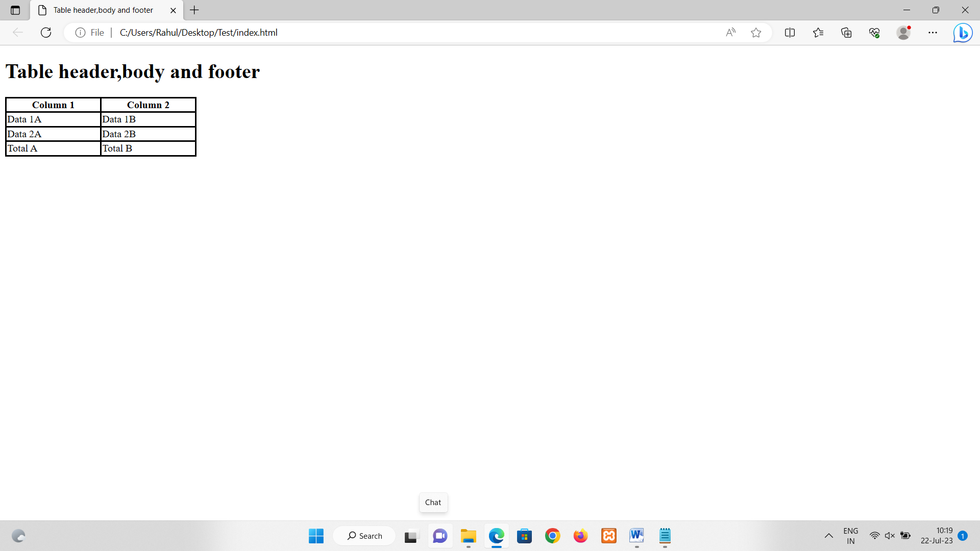The width and height of the screenshot is (980, 551).
Task: Open Microsoft Store from the taskbar
Action: point(524,536)
